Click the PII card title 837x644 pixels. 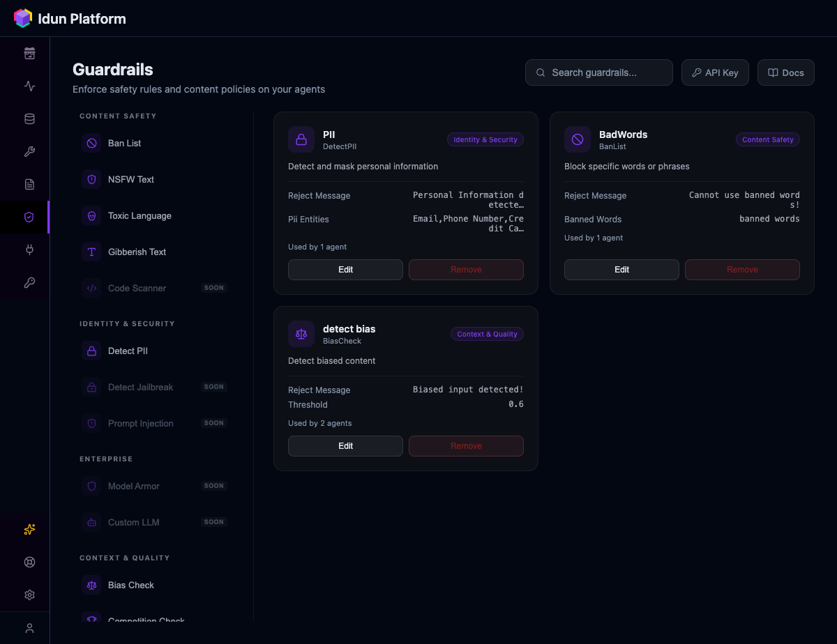(x=329, y=135)
